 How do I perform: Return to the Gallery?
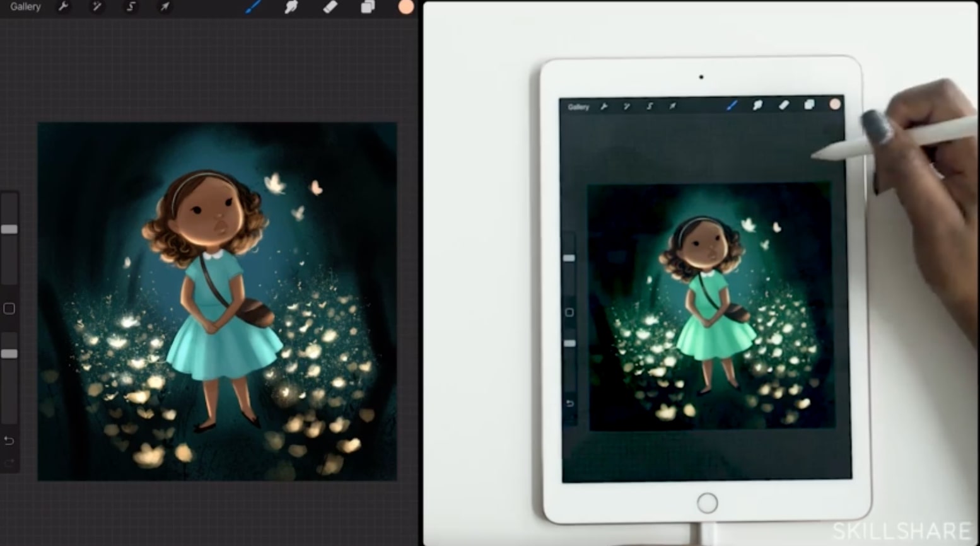pyautogui.click(x=24, y=7)
